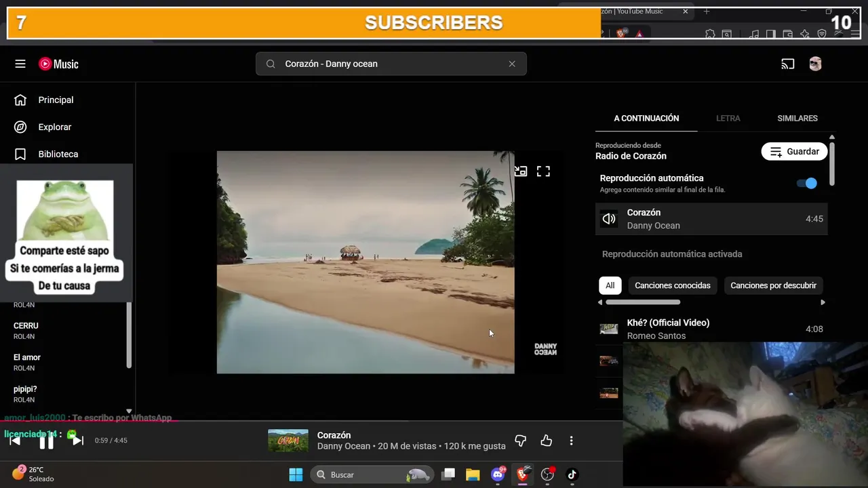The width and height of the screenshot is (868, 488).
Task: Toggle Reproducción automática switch off
Action: pyautogui.click(x=807, y=183)
